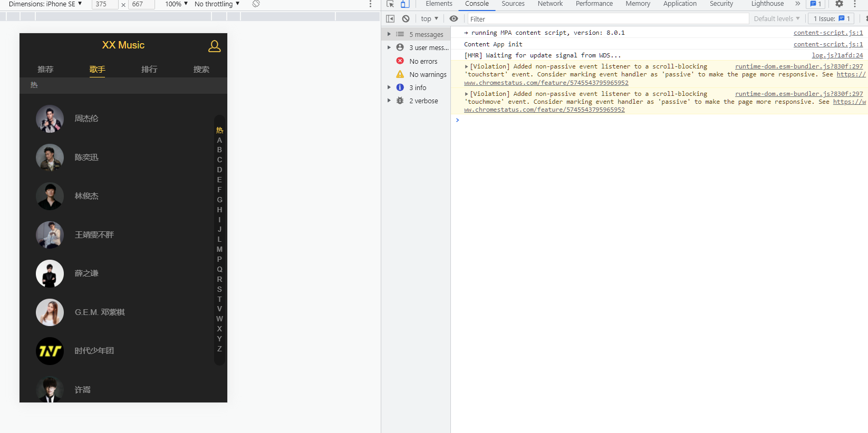Create a live expression with the eye icon
The image size is (868, 433).
click(454, 18)
